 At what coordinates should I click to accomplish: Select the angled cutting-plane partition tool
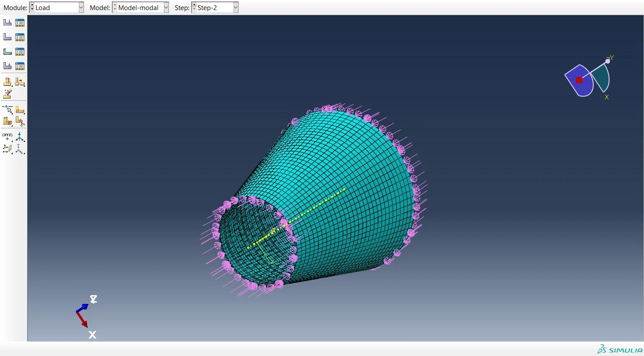click(7, 93)
